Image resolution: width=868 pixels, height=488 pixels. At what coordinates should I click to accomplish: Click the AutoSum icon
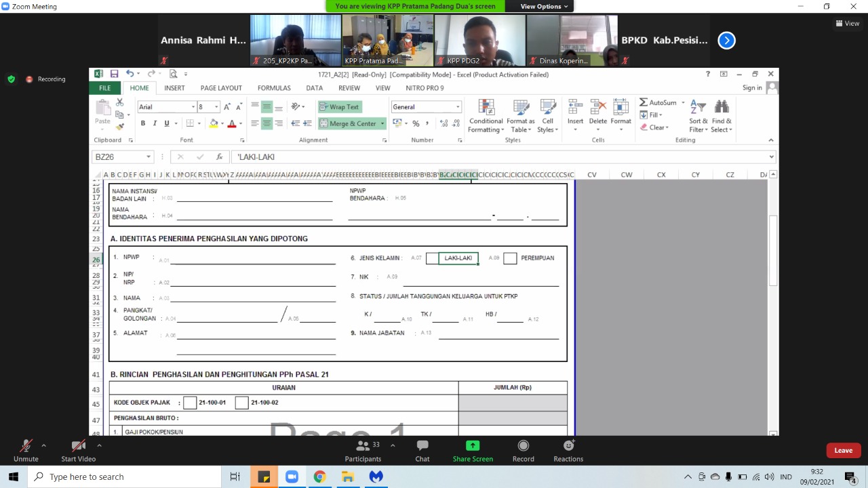[644, 102]
